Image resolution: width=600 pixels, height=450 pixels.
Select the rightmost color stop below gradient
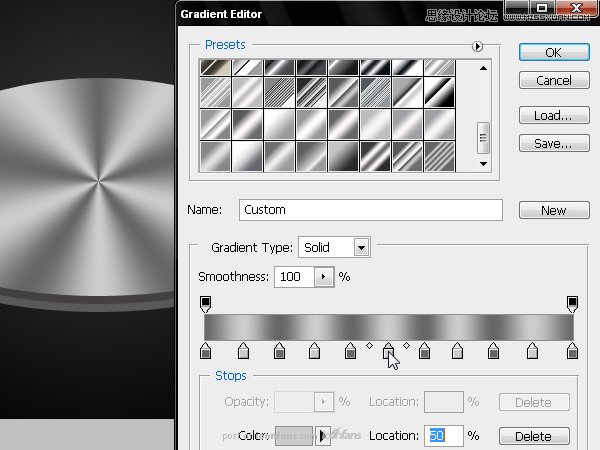pyautogui.click(x=572, y=350)
